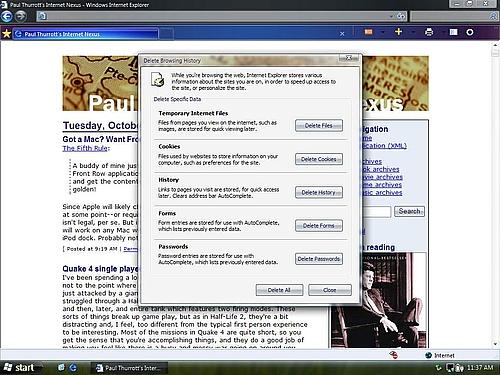The height and width of the screenshot is (375, 500).
Task: Click the sync arrows system tray icon
Action: [x=439, y=368]
